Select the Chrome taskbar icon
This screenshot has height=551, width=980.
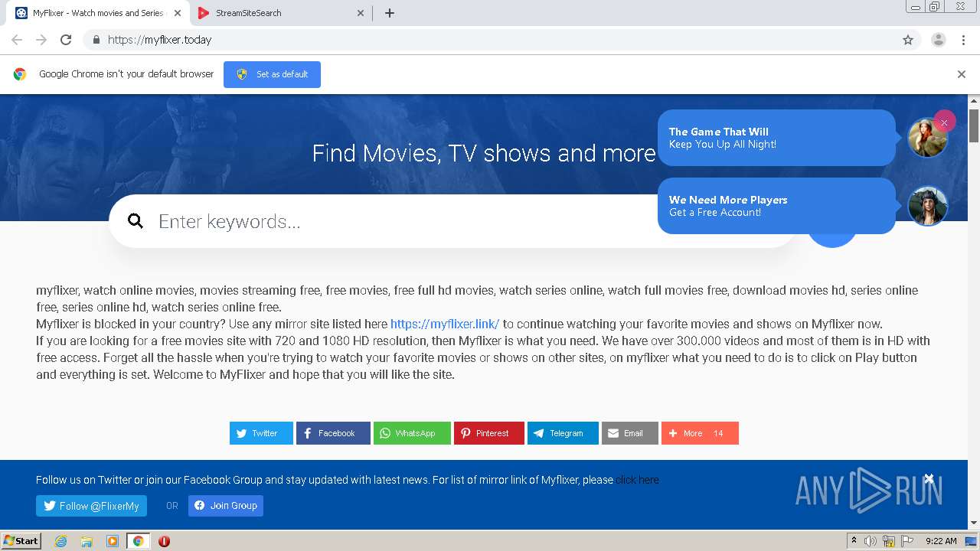coord(138,541)
